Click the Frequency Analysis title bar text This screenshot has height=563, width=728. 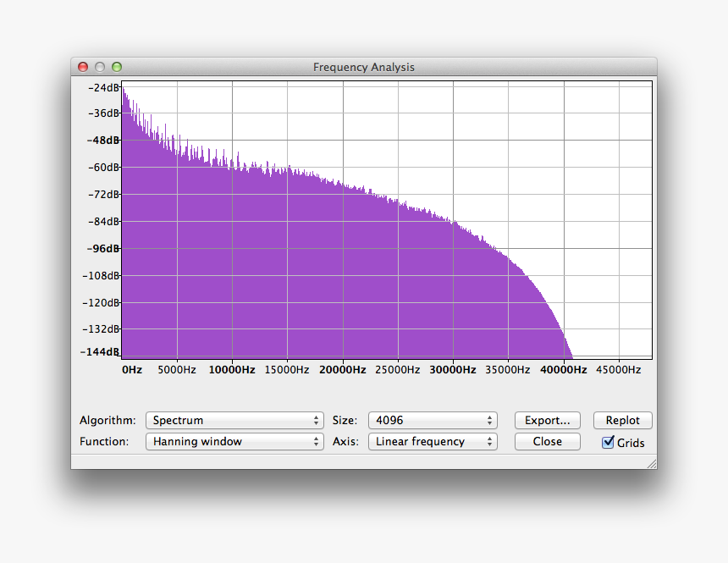pyautogui.click(x=363, y=68)
